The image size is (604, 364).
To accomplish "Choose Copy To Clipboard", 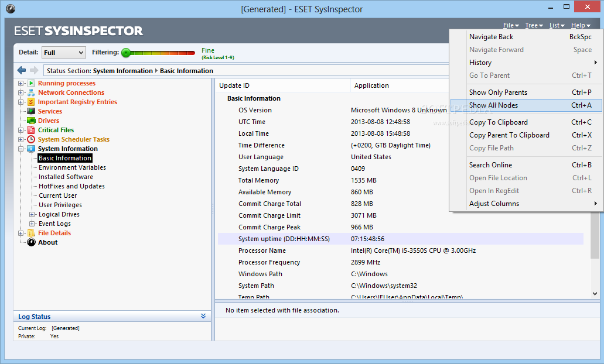I will click(526, 122).
